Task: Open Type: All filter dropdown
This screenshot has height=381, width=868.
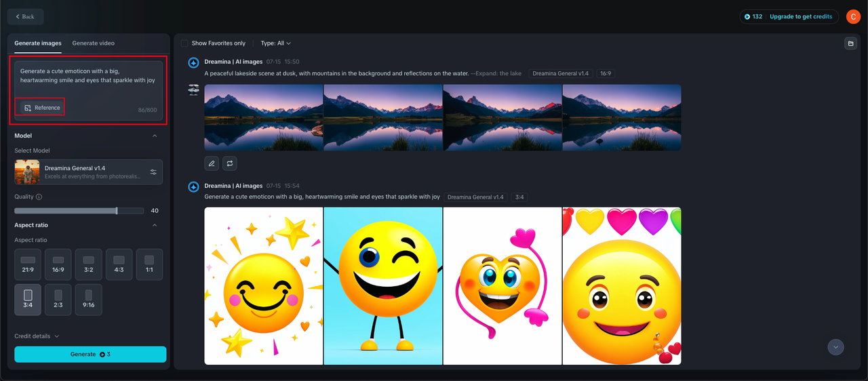Action: click(x=275, y=43)
